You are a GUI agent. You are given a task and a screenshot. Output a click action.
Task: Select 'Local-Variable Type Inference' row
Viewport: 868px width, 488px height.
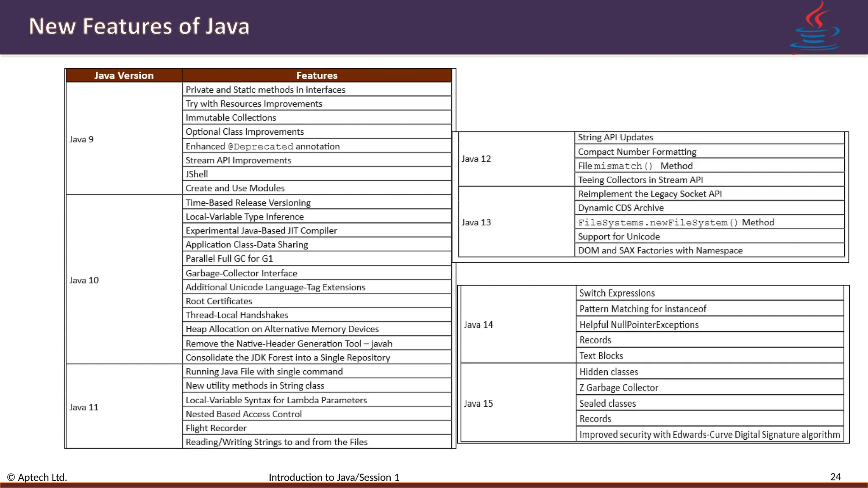pos(245,216)
